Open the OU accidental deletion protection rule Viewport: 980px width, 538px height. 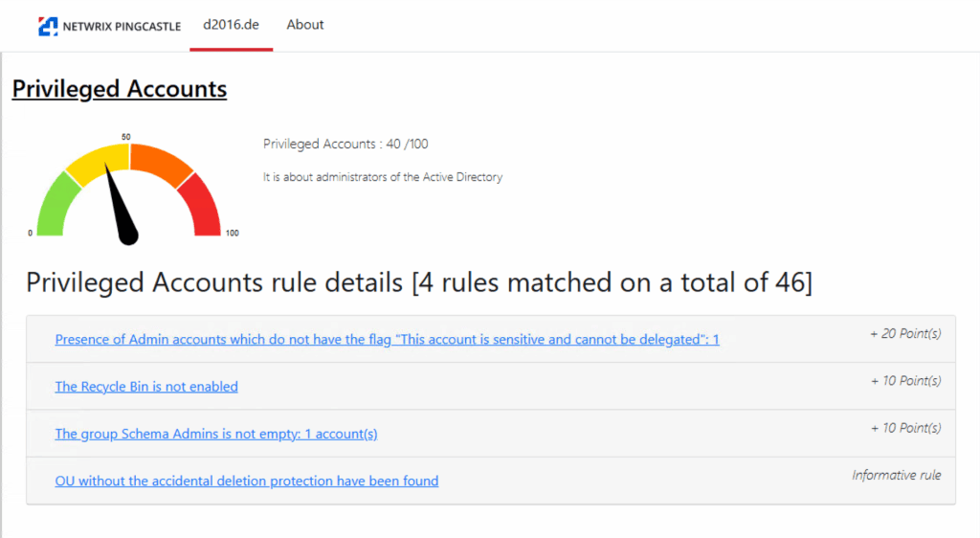(x=247, y=481)
